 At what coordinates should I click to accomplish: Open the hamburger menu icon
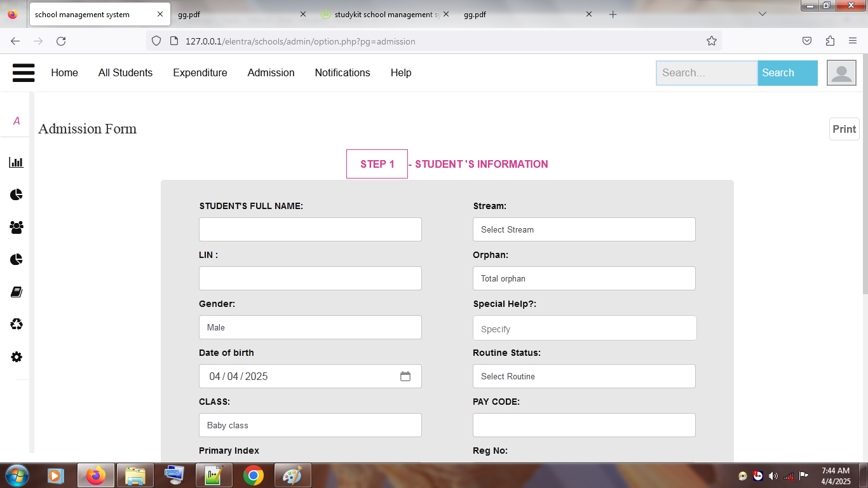[x=24, y=72]
